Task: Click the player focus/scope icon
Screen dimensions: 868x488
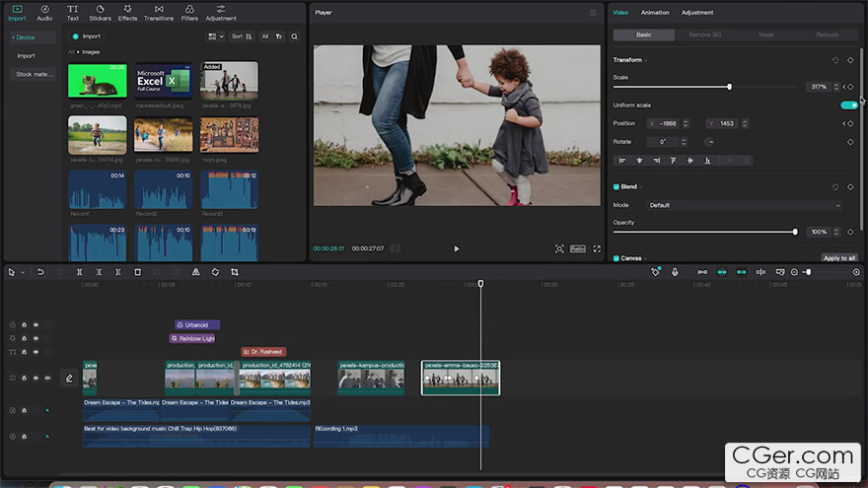Action: tap(559, 249)
